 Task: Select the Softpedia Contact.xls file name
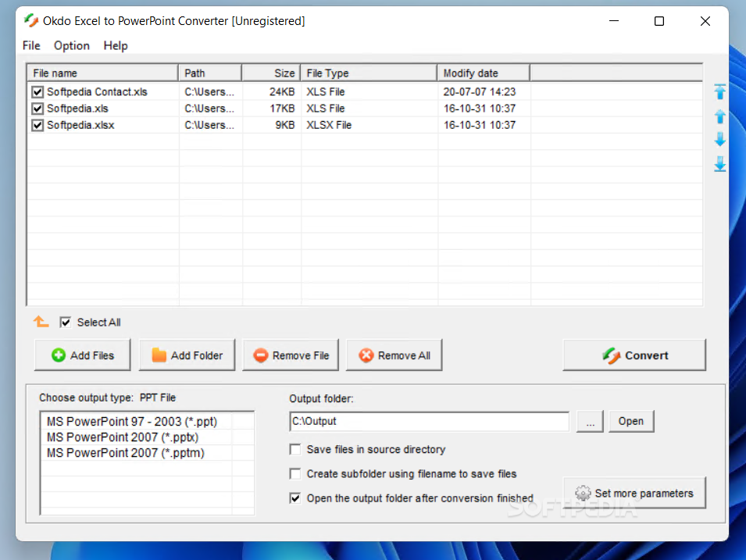(97, 92)
